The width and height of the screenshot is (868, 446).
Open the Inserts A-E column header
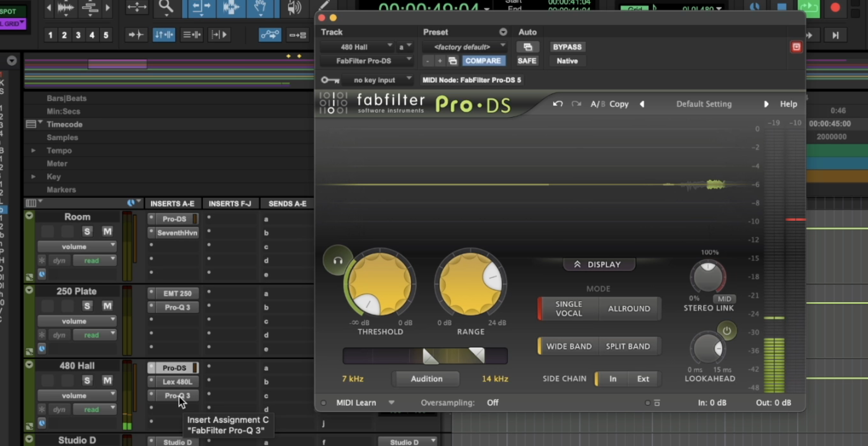[x=172, y=204]
